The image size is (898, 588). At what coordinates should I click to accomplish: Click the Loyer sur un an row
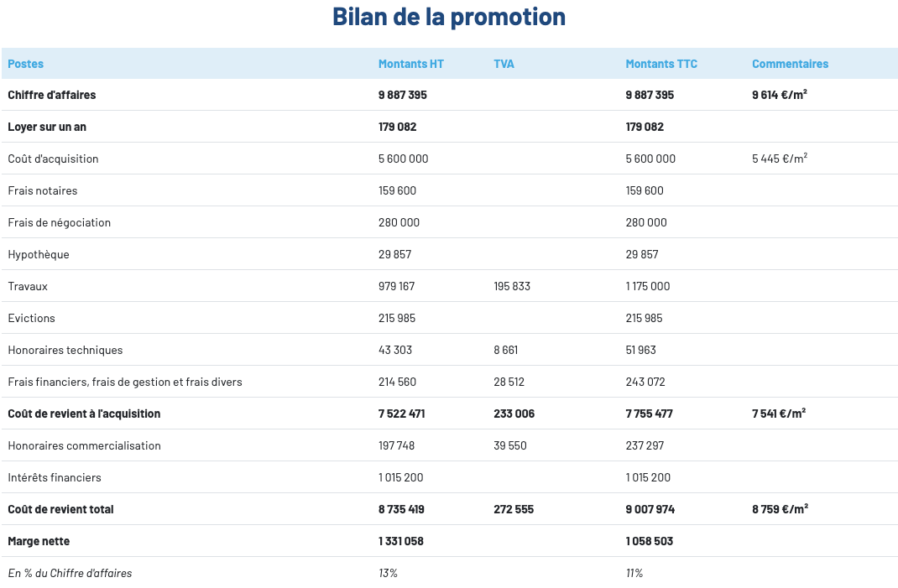[x=449, y=127]
